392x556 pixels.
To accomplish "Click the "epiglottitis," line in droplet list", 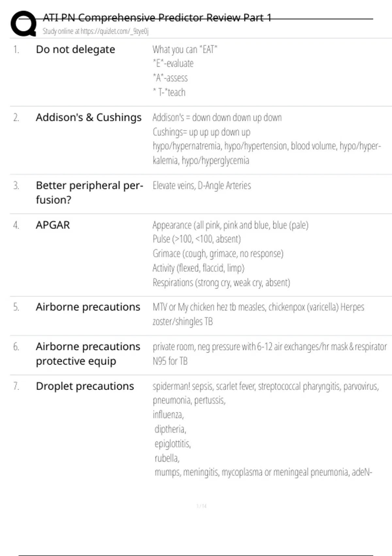I will coord(172,444).
